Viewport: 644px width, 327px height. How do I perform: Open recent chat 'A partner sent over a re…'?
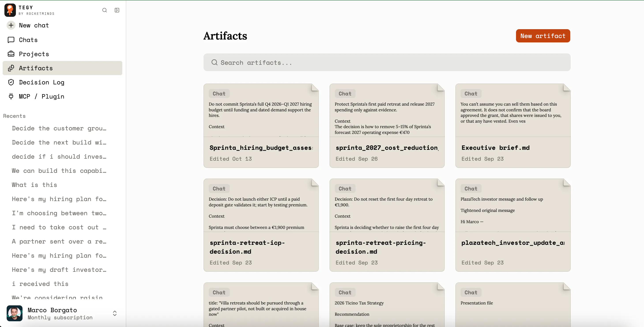pyautogui.click(x=59, y=241)
